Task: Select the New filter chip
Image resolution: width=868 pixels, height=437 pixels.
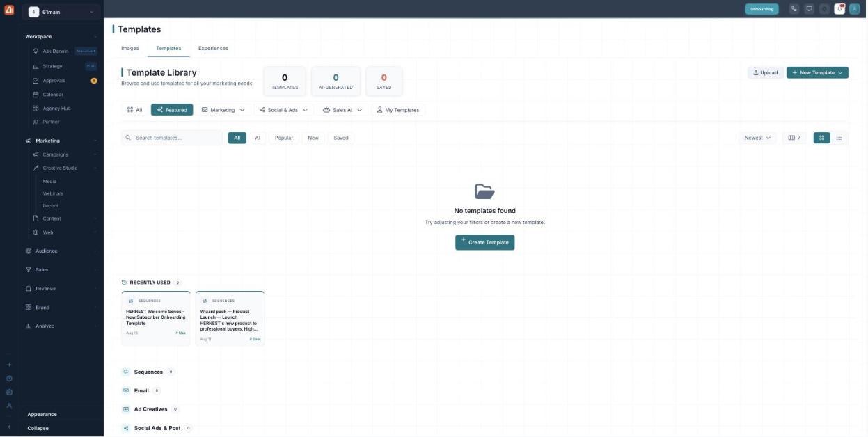Action: [x=313, y=138]
